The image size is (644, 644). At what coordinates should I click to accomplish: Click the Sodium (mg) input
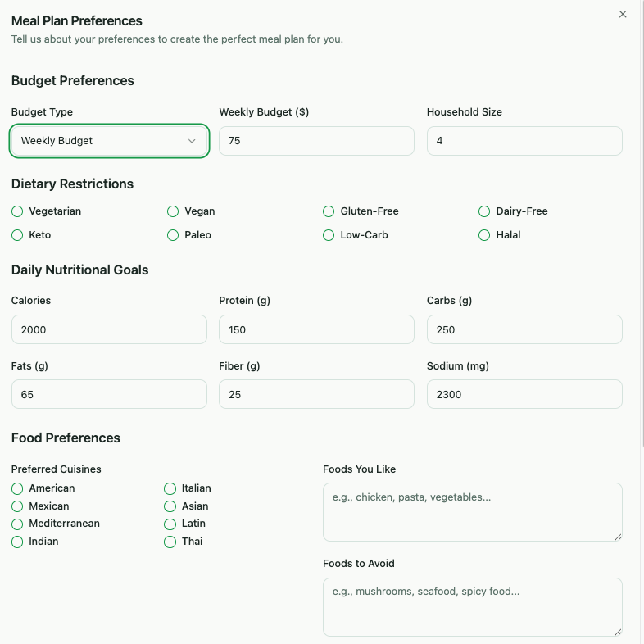[x=524, y=394]
